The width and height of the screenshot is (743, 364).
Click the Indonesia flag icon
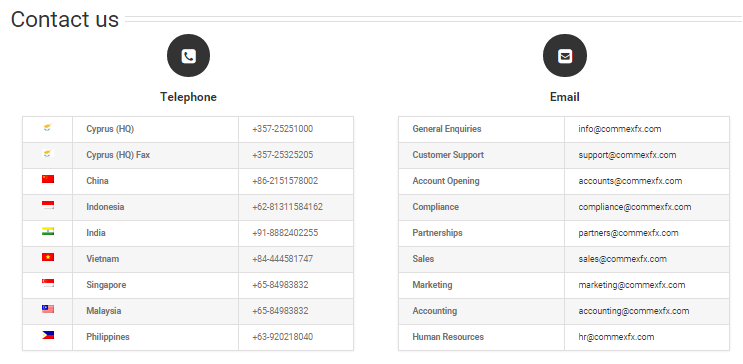48,205
